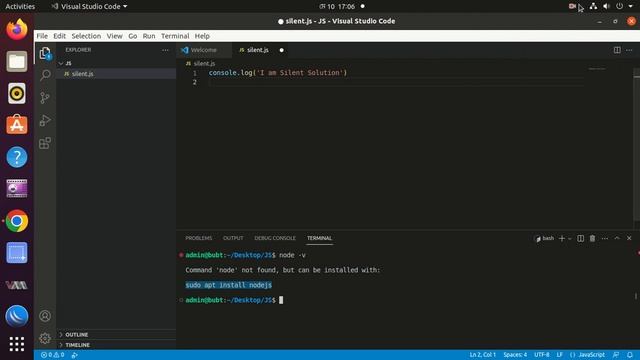This screenshot has height=360, width=640.
Task: Open the Run menu
Action: 149,36
